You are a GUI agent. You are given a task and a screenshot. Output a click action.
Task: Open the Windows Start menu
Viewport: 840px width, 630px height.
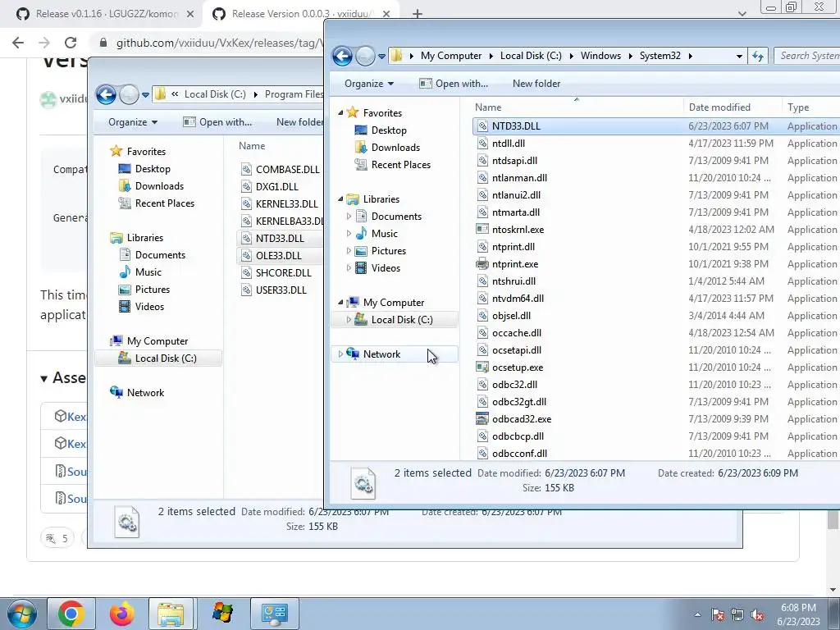21,614
